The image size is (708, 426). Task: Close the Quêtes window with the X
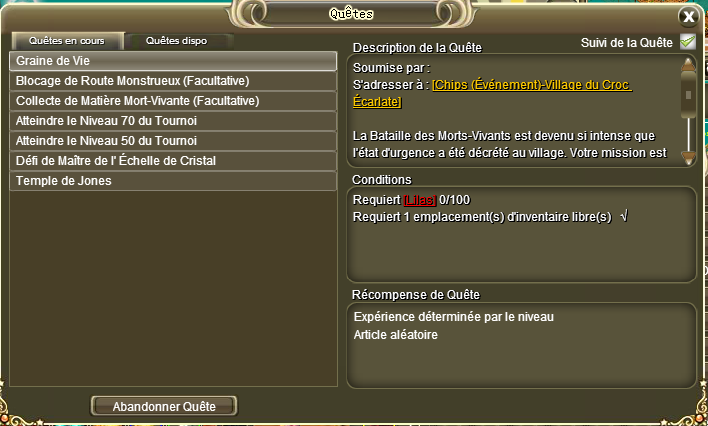click(x=689, y=17)
